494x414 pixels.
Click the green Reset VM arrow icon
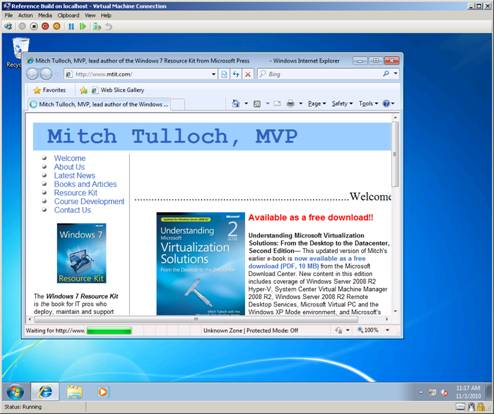[83, 26]
